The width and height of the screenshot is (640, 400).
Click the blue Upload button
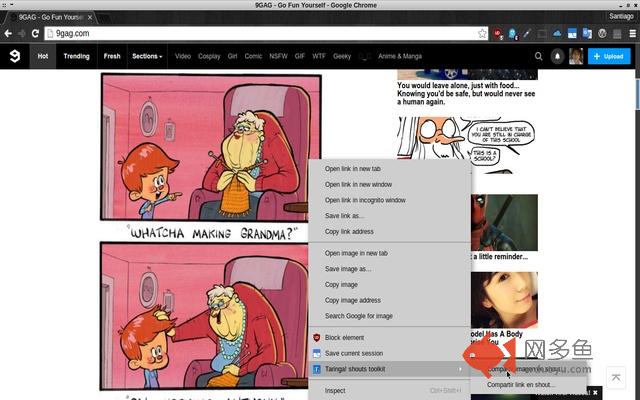point(609,56)
